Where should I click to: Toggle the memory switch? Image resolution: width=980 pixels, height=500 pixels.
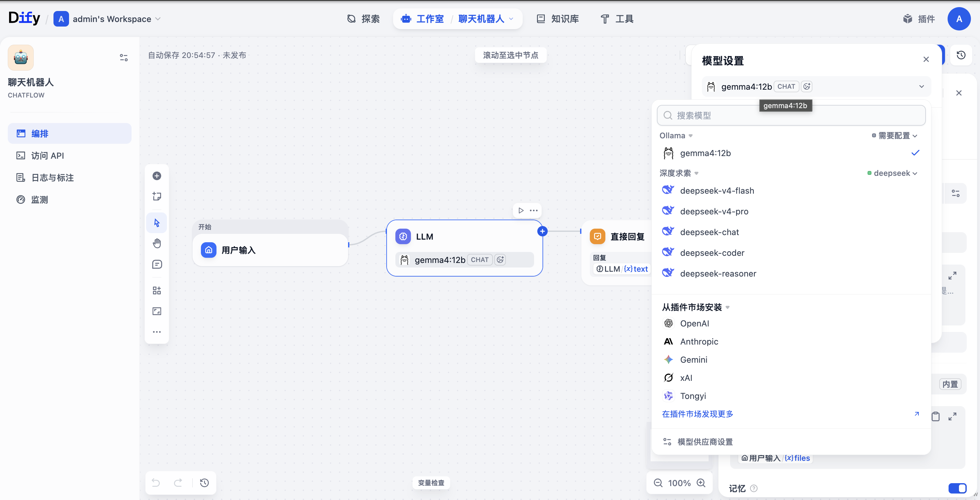957,488
